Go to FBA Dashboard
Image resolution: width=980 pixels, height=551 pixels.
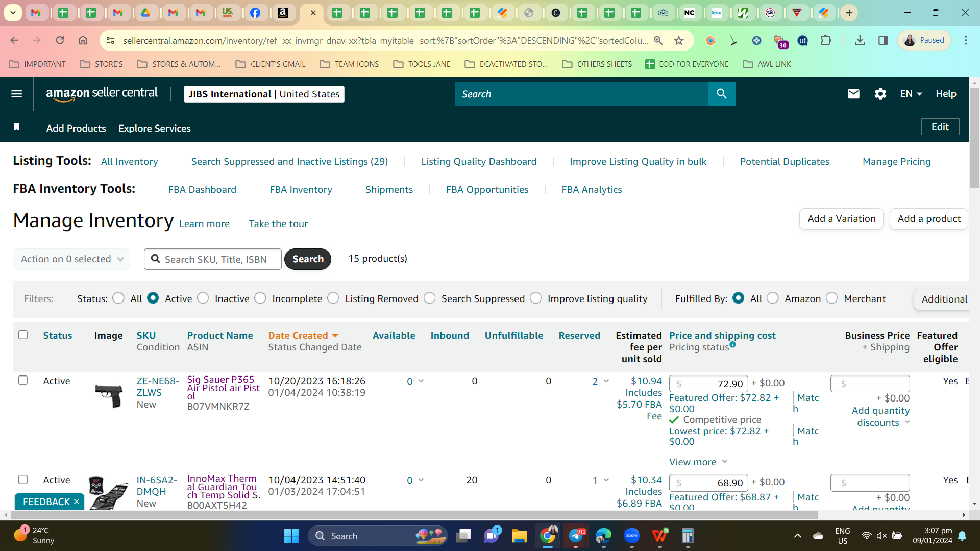pyautogui.click(x=202, y=189)
